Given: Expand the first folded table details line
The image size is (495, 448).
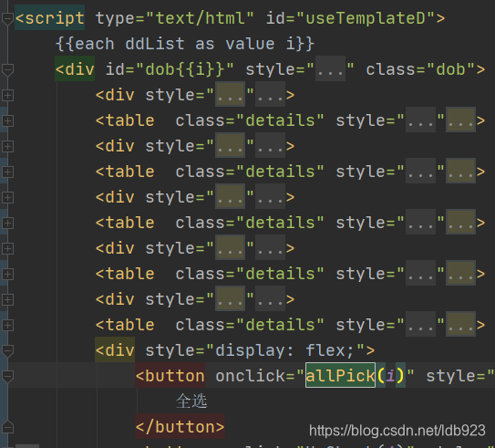Looking at the screenshot, I should 7,120.
